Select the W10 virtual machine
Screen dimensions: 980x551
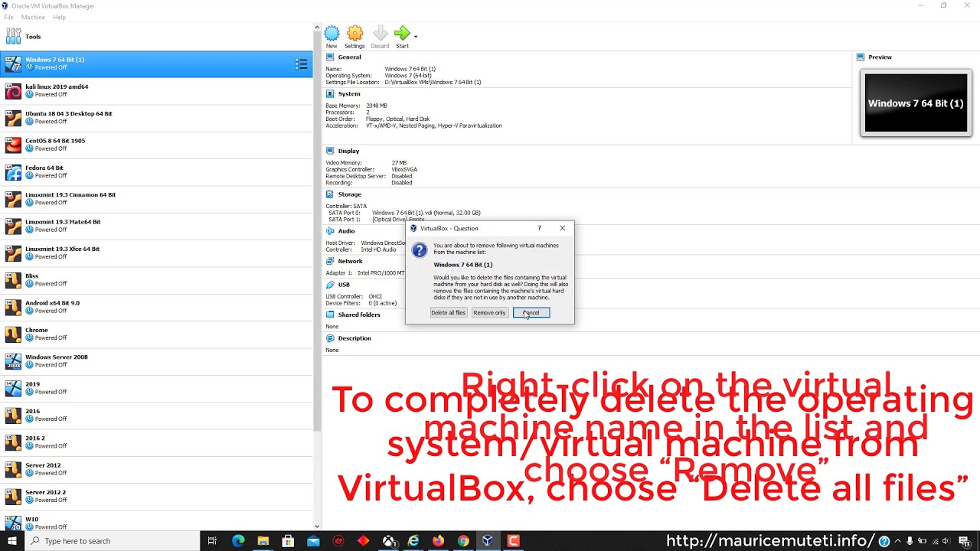[x=156, y=521]
